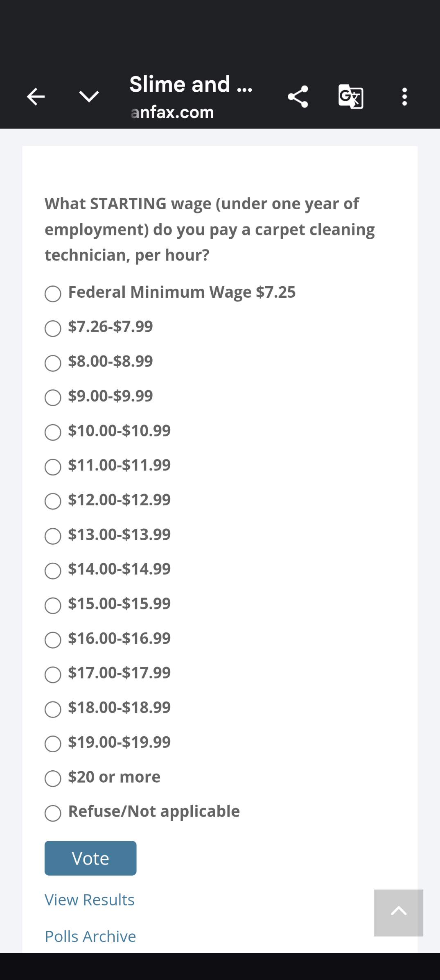Open the Polls Archive link
Viewport: 440px width, 980px height.
[x=90, y=936]
